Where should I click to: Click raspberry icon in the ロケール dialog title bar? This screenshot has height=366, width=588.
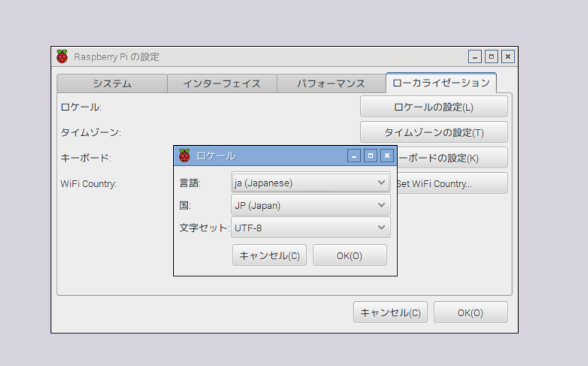184,155
